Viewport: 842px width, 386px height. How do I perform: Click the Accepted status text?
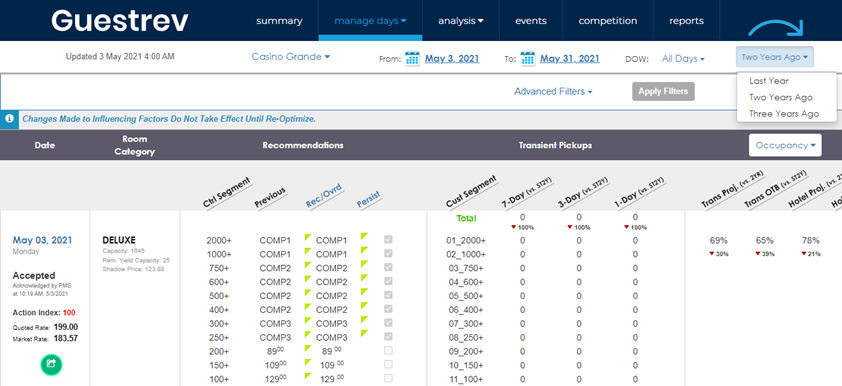coord(34,275)
